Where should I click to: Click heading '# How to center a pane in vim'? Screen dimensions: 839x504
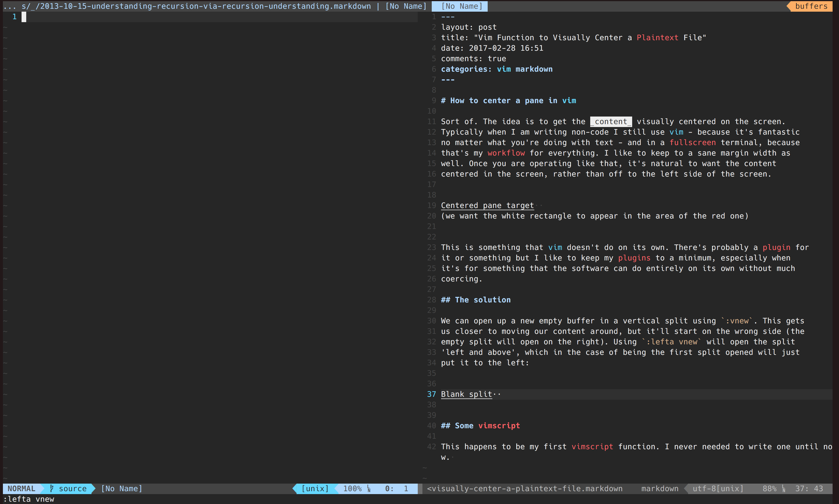click(x=508, y=101)
